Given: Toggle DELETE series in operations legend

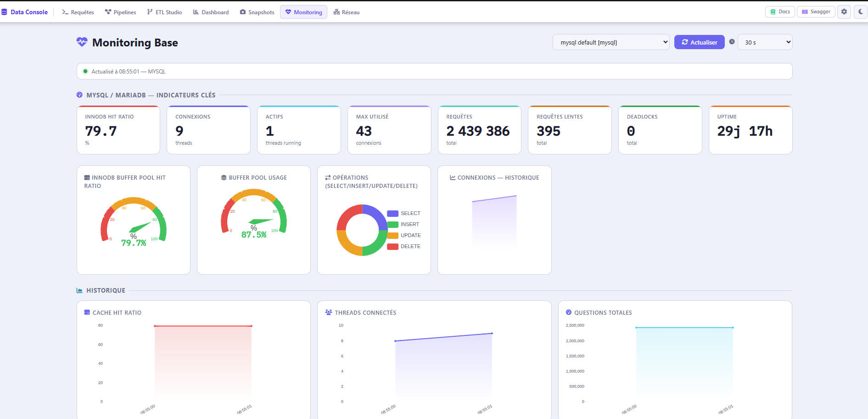Looking at the screenshot, I should tap(404, 246).
